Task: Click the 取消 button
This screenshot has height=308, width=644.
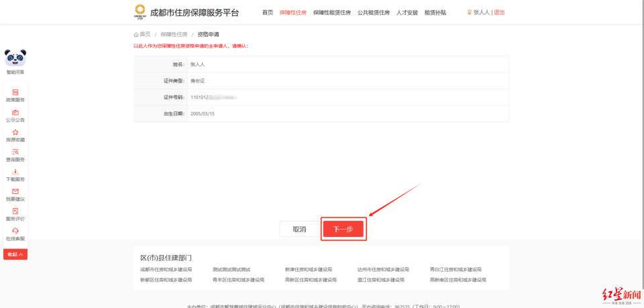Action: 299,229
